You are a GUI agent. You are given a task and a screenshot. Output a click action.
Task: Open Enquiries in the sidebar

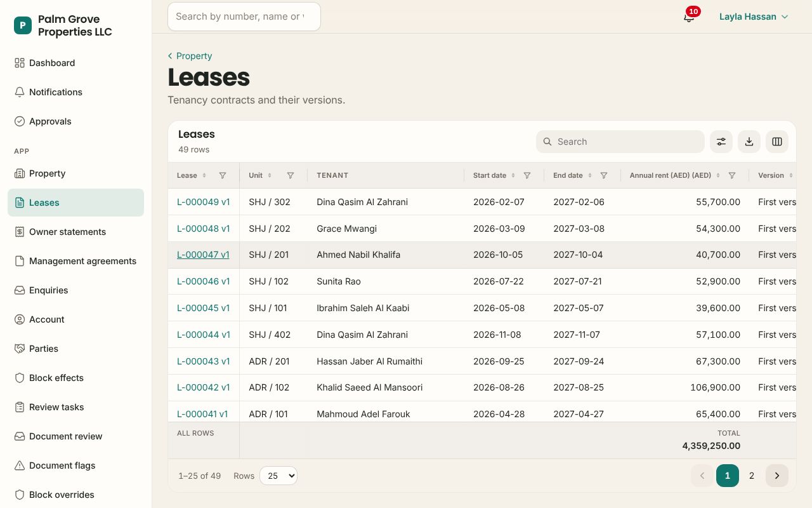76,290
